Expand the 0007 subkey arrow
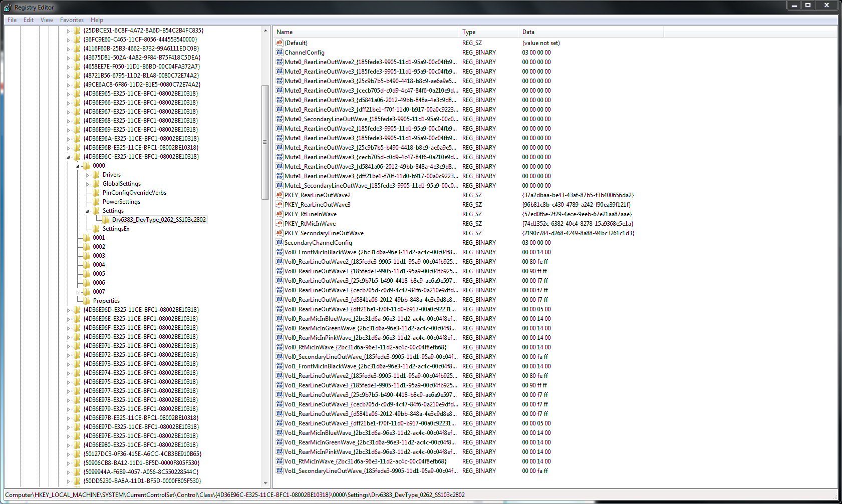 [x=78, y=292]
